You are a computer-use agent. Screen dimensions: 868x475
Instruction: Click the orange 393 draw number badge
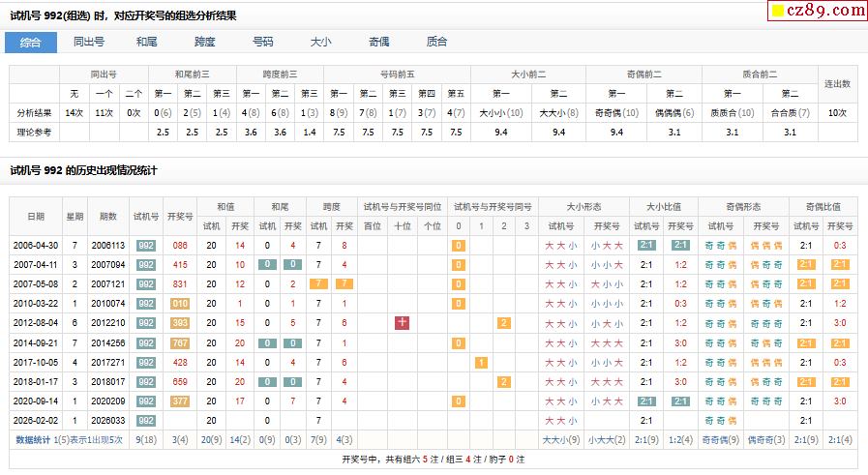click(x=180, y=323)
